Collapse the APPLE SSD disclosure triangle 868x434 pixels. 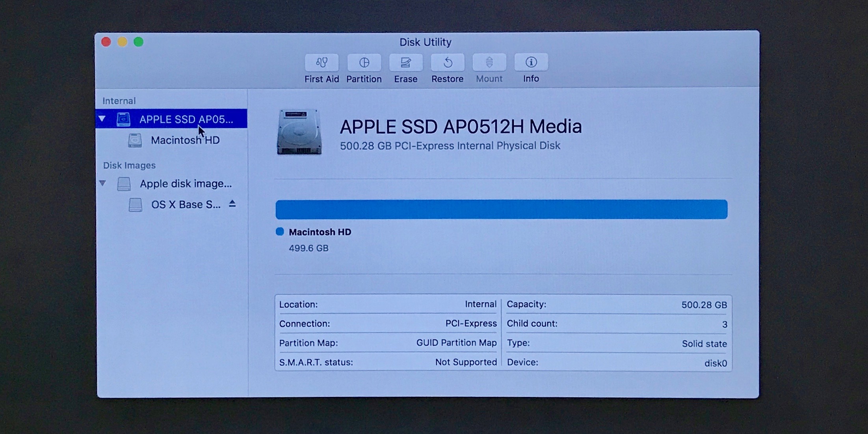(x=103, y=119)
